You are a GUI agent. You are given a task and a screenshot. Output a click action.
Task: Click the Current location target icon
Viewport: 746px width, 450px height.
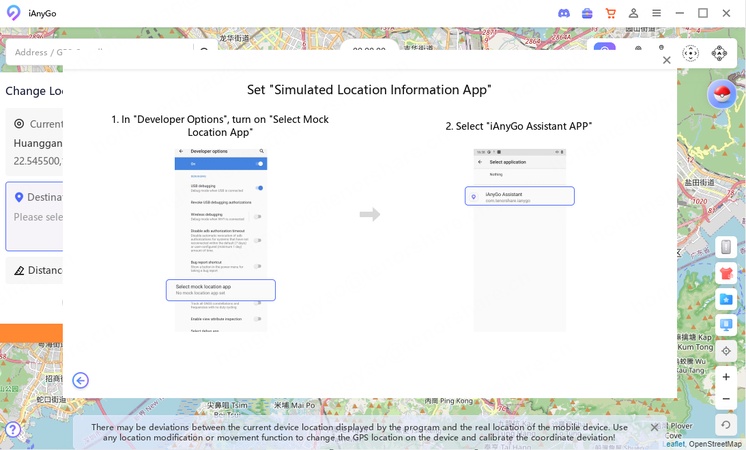pos(19,124)
